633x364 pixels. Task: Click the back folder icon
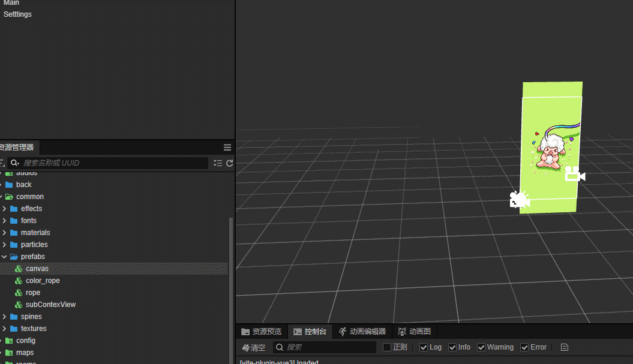point(9,185)
